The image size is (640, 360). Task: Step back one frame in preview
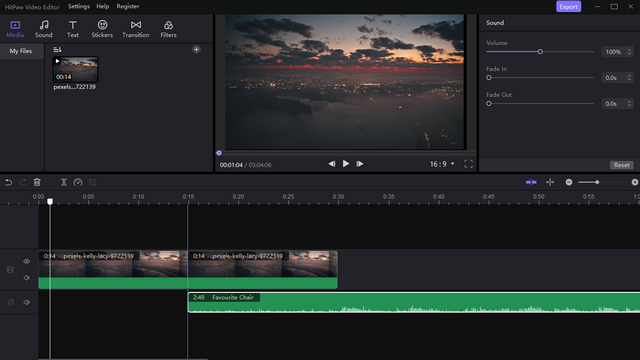(x=332, y=164)
